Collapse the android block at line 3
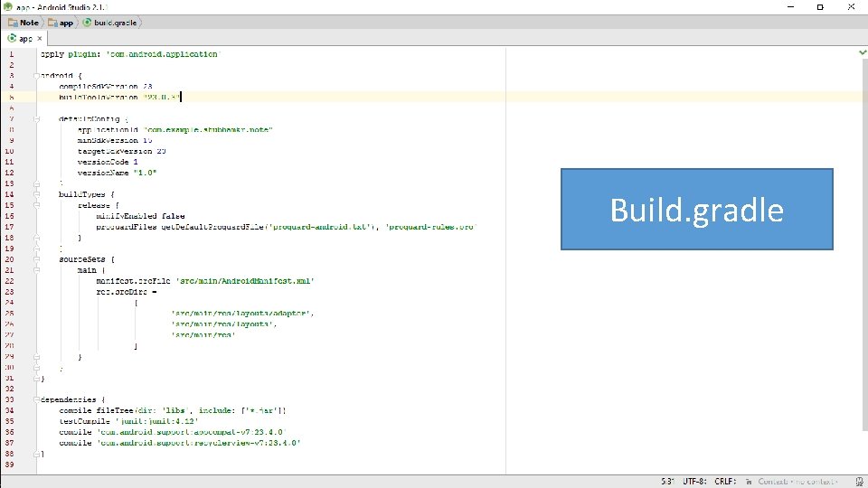868x488 pixels. click(36, 76)
